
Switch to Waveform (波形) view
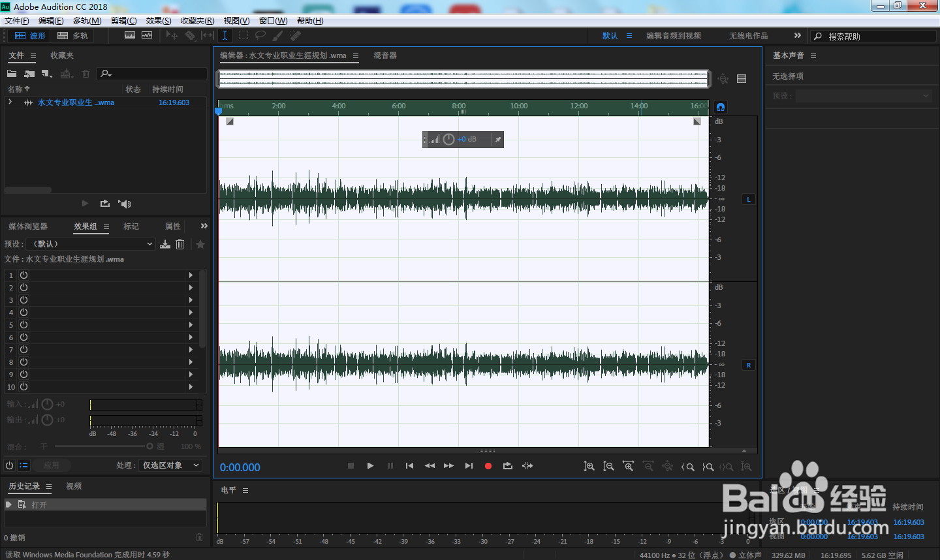(x=30, y=36)
